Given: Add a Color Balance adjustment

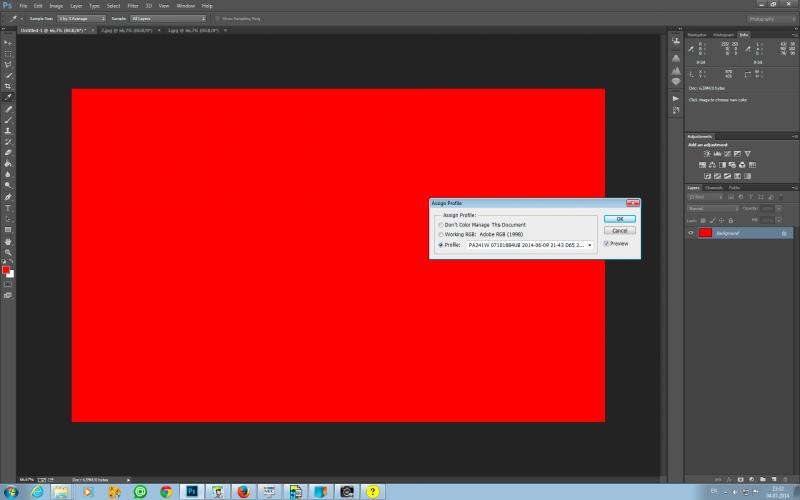Looking at the screenshot, I should [712, 165].
